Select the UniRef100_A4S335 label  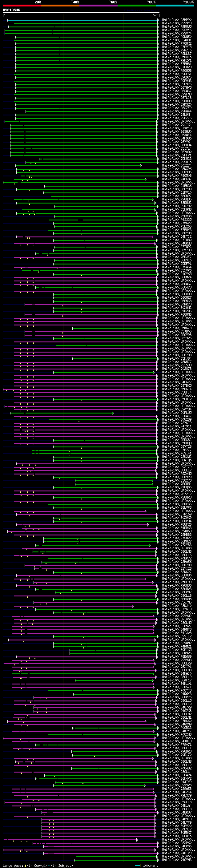tap(177, 220)
